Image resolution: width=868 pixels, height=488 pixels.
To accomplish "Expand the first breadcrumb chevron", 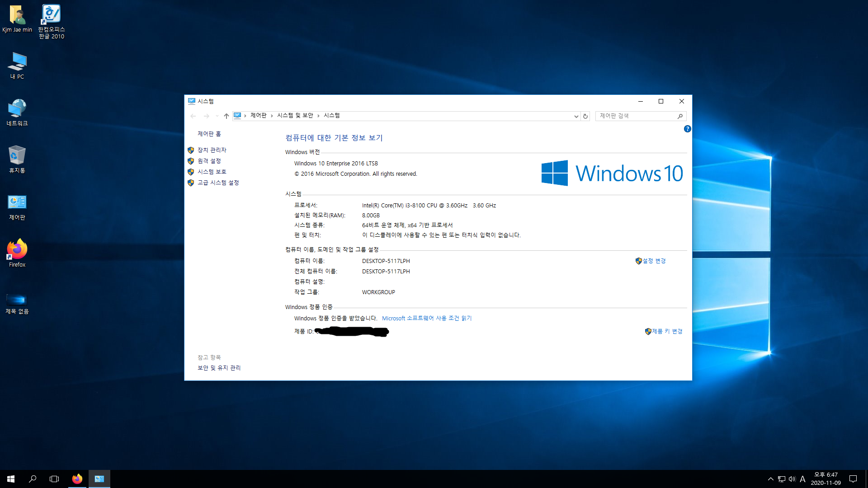I will point(245,116).
